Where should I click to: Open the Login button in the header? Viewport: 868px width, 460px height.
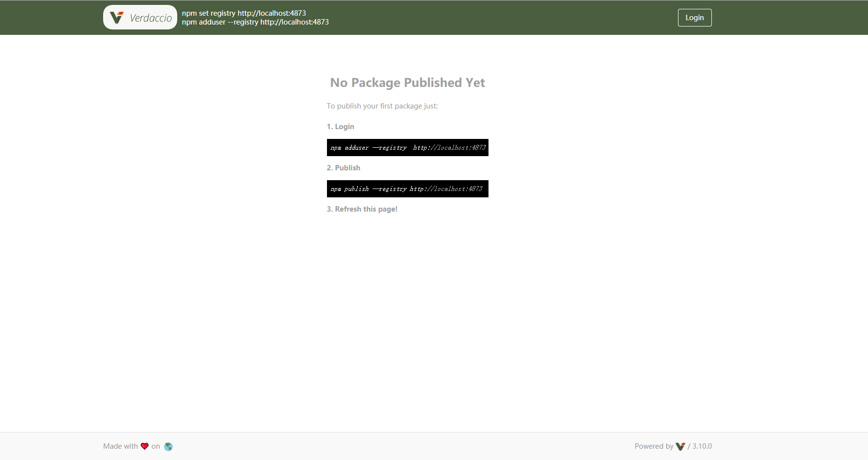[695, 18]
